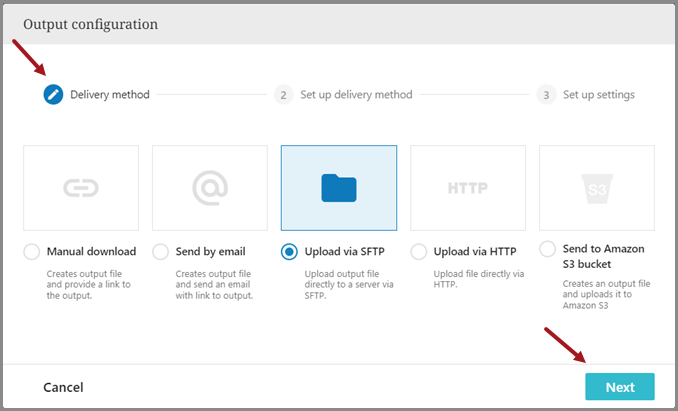Click the step 2 circle number
This screenshot has height=411, width=678.
(284, 95)
